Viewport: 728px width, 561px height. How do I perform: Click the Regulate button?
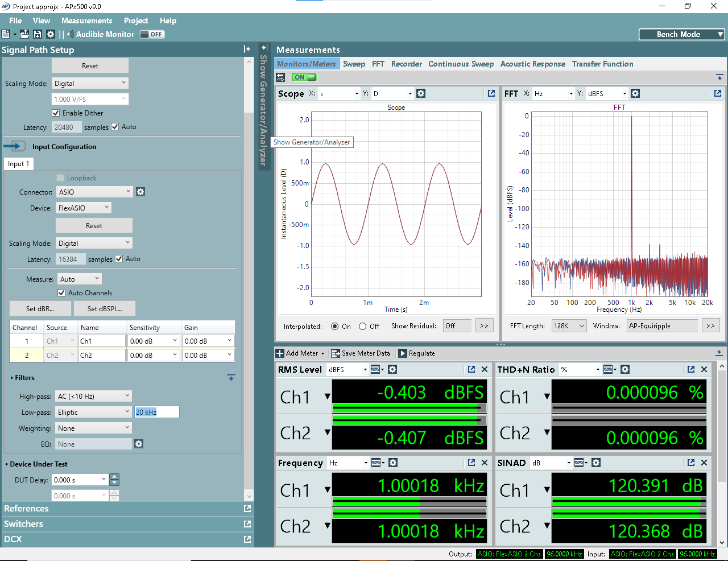tap(416, 353)
